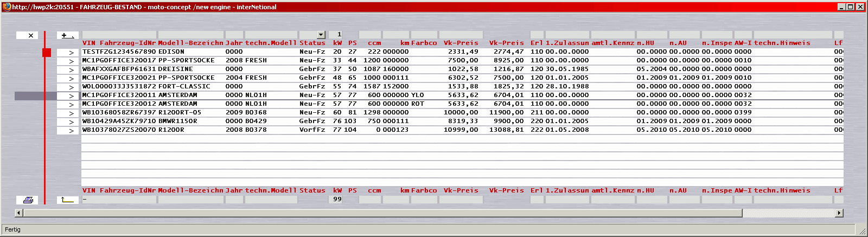Click the Modell-Bezeichn column header
This screenshot has height=237, width=868.
pos(190,43)
